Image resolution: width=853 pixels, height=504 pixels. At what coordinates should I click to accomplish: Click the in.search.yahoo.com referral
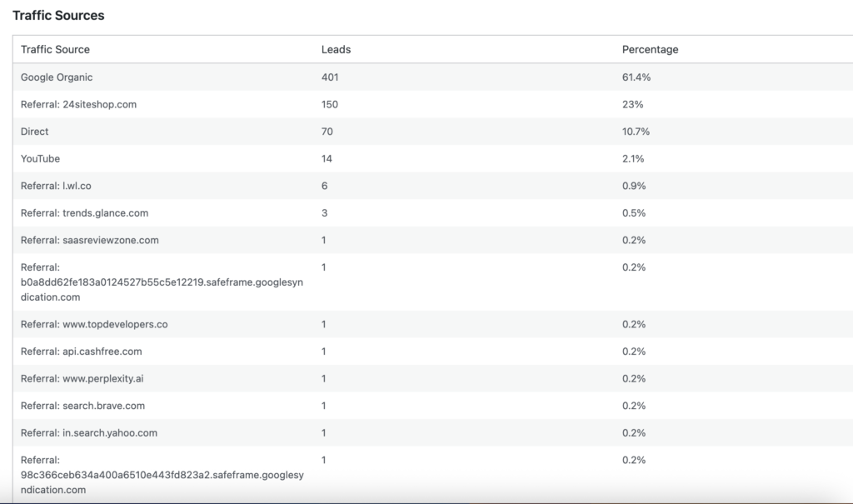(x=88, y=433)
